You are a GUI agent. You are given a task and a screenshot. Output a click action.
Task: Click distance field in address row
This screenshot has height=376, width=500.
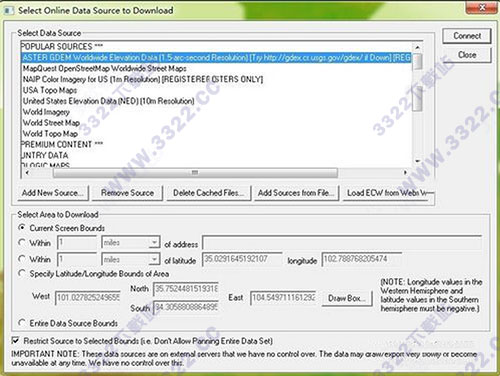(x=77, y=242)
